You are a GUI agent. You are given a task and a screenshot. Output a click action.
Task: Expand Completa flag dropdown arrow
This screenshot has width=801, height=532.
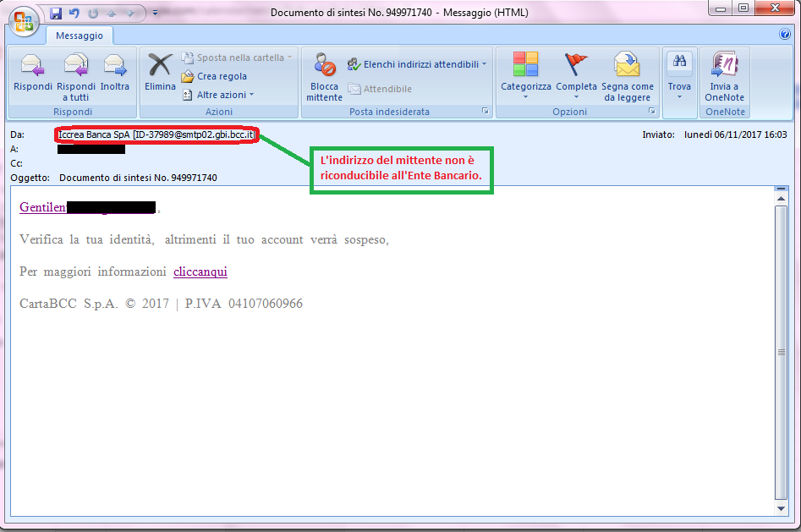(x=576, y=97)
